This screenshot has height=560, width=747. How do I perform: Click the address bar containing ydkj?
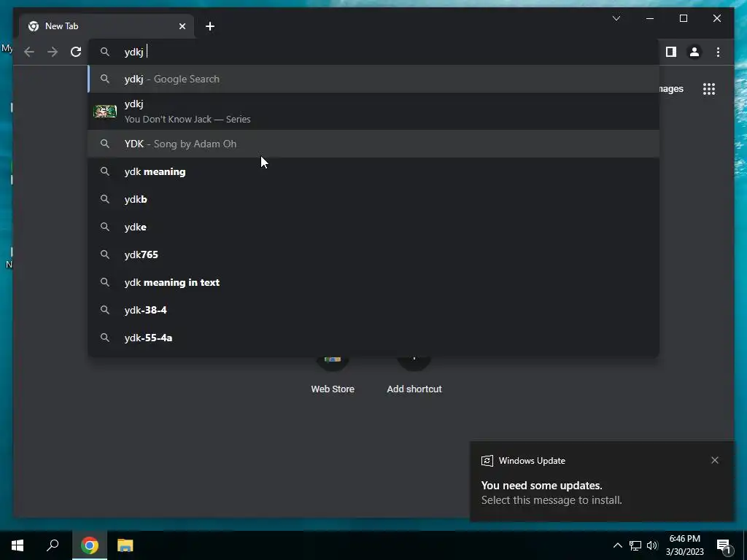pos(373,52)
